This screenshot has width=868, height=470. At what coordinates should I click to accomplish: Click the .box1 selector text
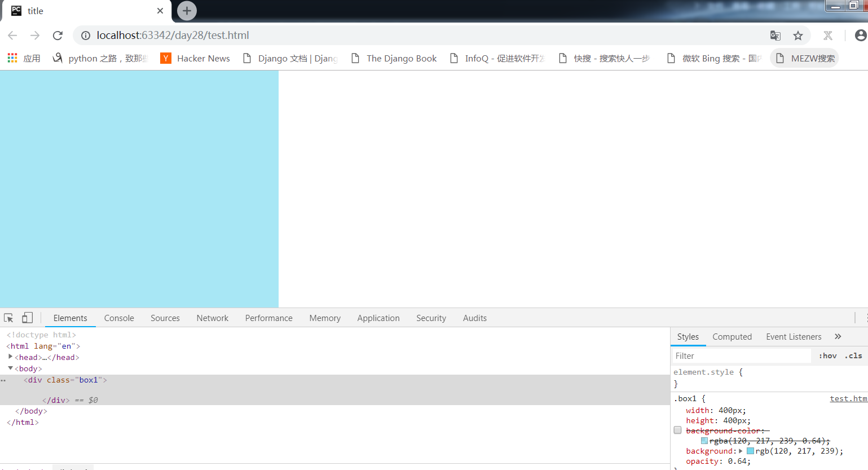point(685,399)
